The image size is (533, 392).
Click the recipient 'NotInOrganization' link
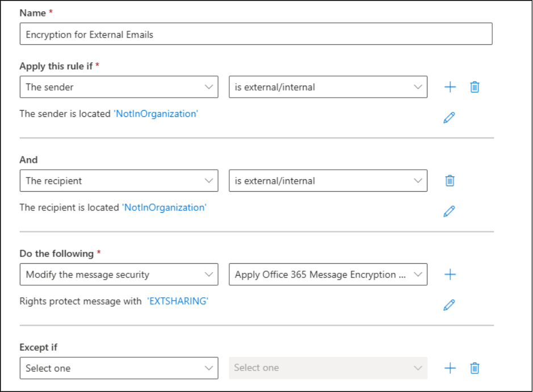coord(164,208)
